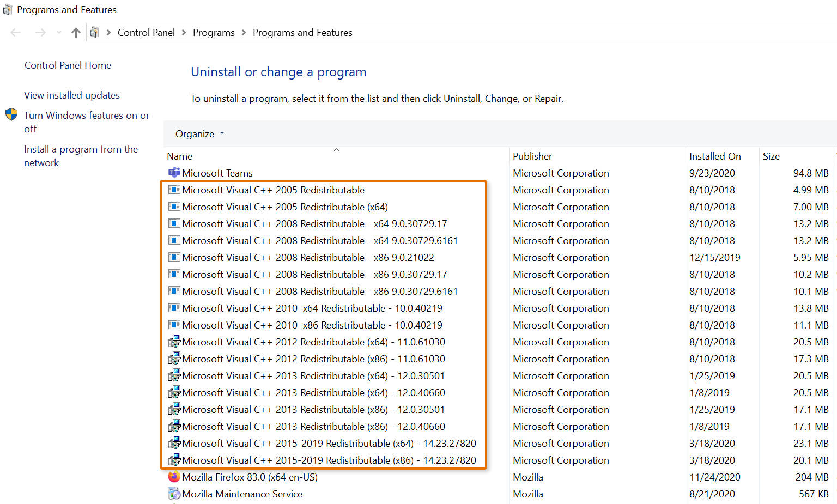Click the up arrow to navigate to Programs
Viewport: 837px width, 504px height.
pos(75,32)
